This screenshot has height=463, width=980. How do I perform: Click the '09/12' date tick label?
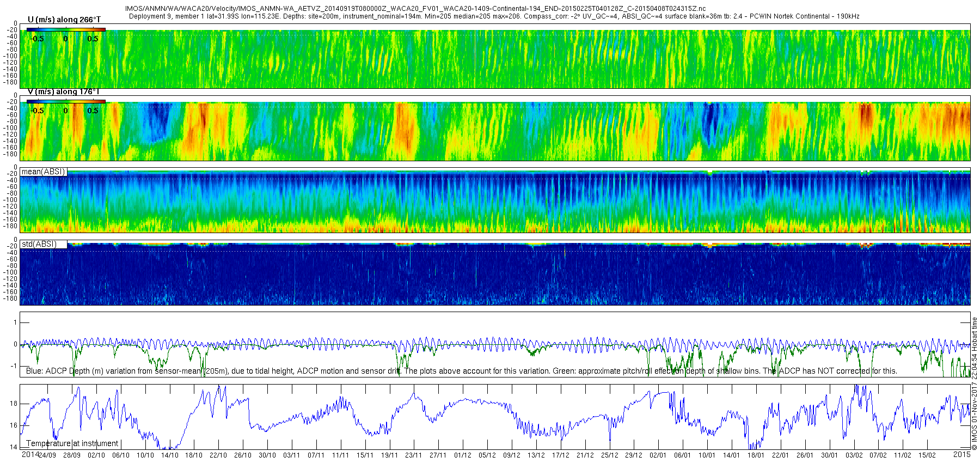pyautogui.click(x=512, y=455)
